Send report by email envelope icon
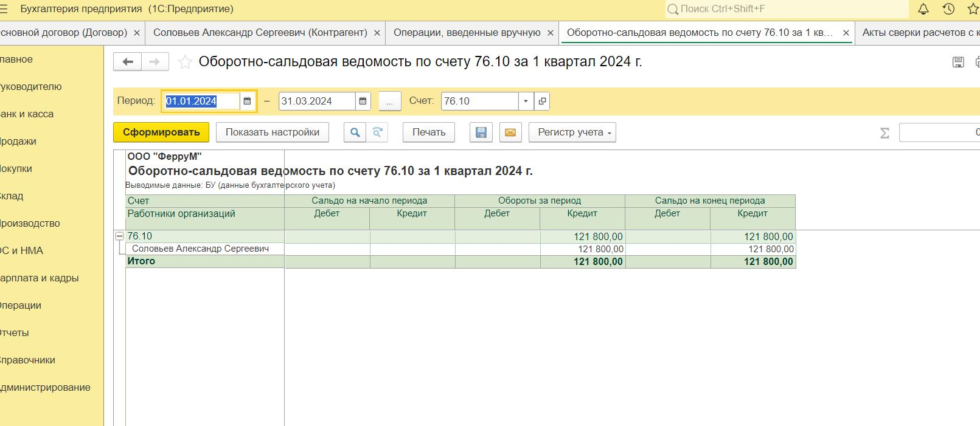The image size is (980, 426). [510, 132]
